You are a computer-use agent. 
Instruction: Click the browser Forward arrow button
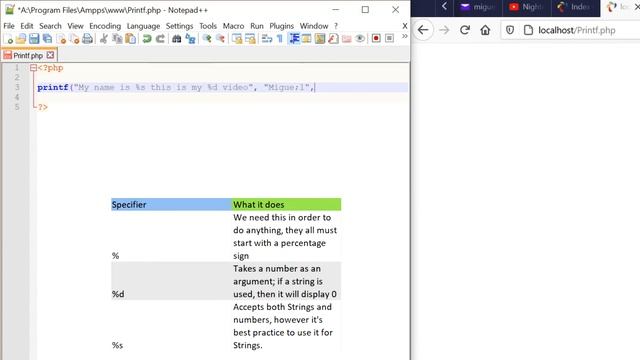pyautogui.click(x=444, y=30)
